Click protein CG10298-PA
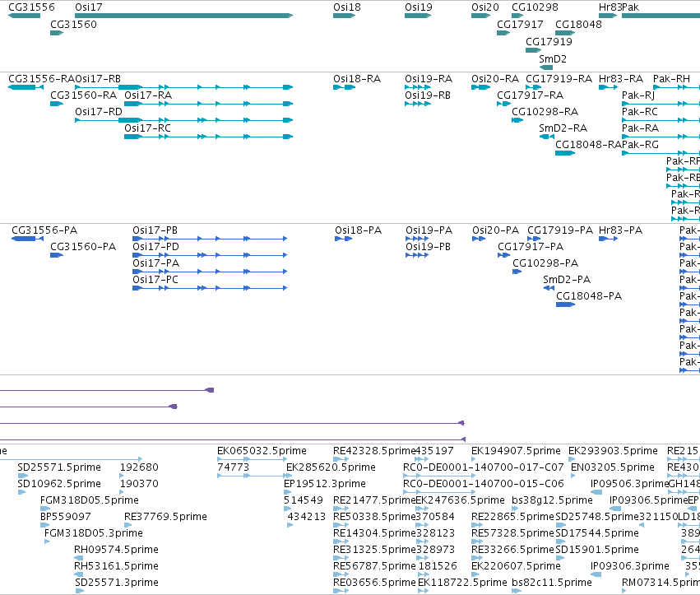700x595 pixels. coord(545,263)
